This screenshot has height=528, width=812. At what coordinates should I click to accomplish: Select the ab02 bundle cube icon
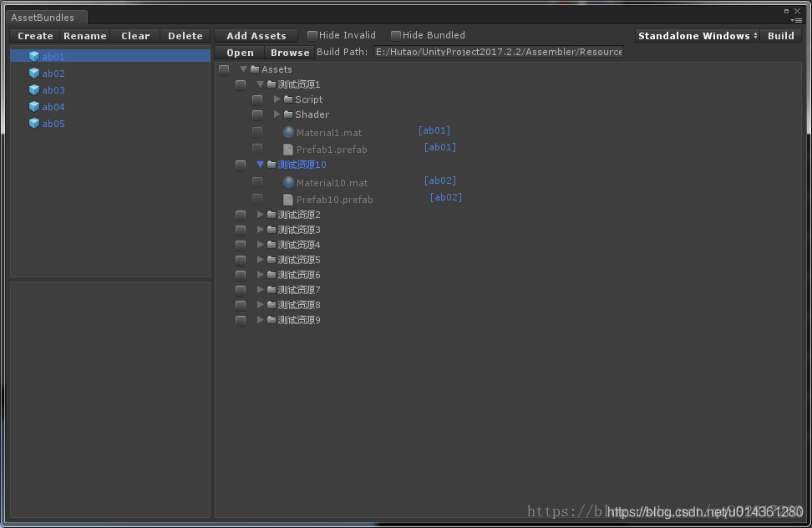point(34,73)
